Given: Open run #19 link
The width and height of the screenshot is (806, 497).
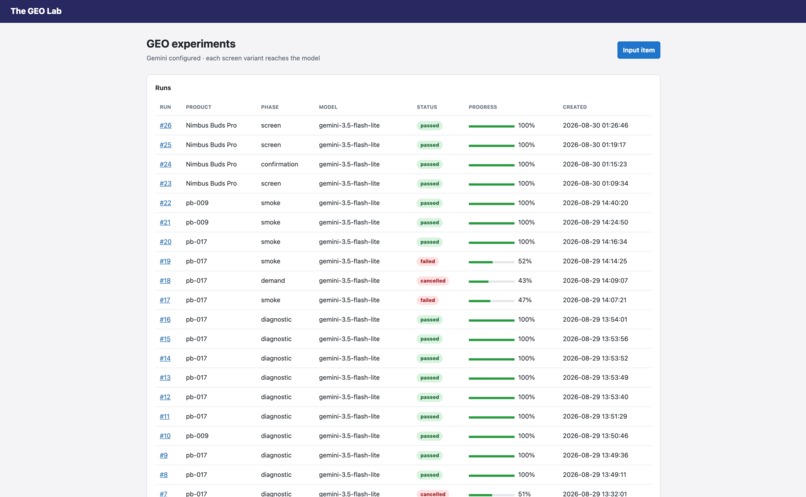Looking at the screenshot, I should [x=164, y=261].
